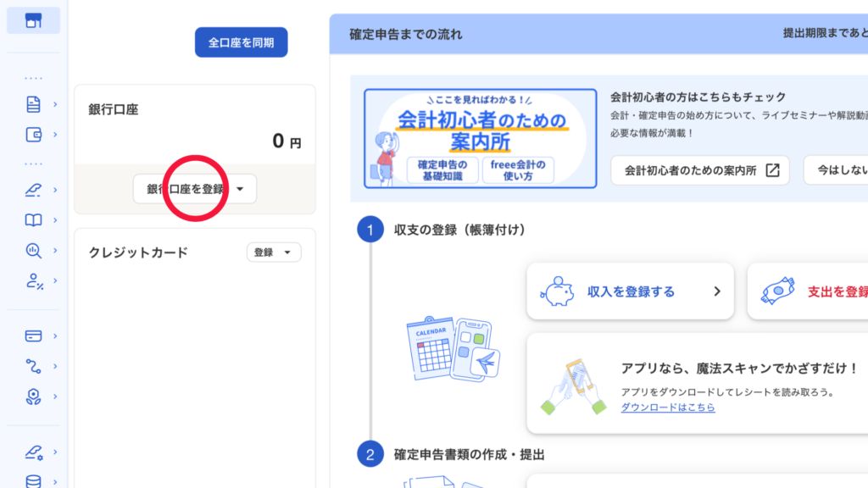
Task: Click the document icon in the sidebar
Action: click(33, 104)
